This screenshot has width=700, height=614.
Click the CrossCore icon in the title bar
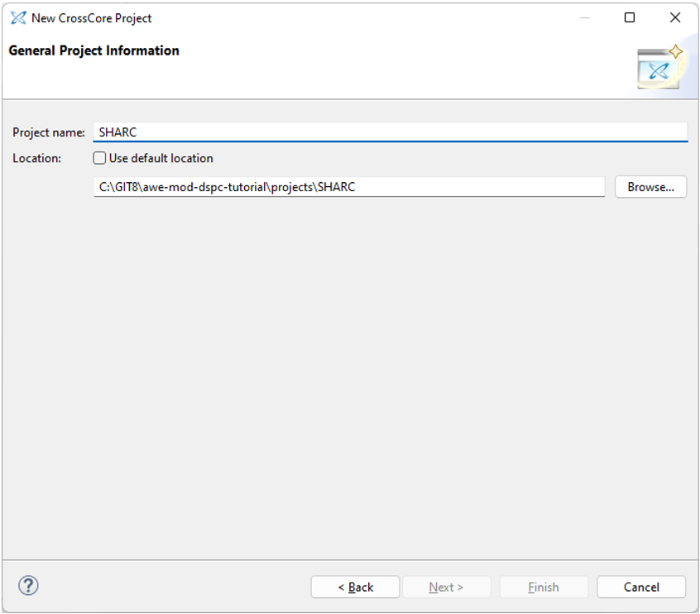click(x=15, y=17)
